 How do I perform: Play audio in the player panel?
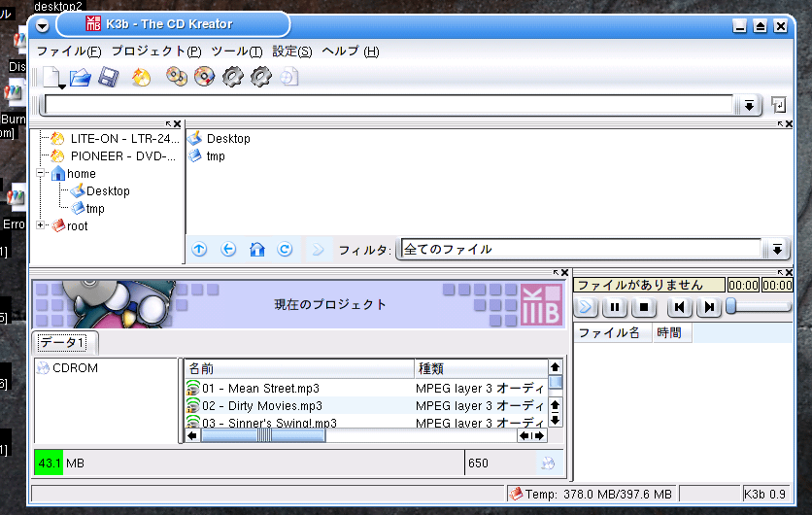click(x=586, y=307)
